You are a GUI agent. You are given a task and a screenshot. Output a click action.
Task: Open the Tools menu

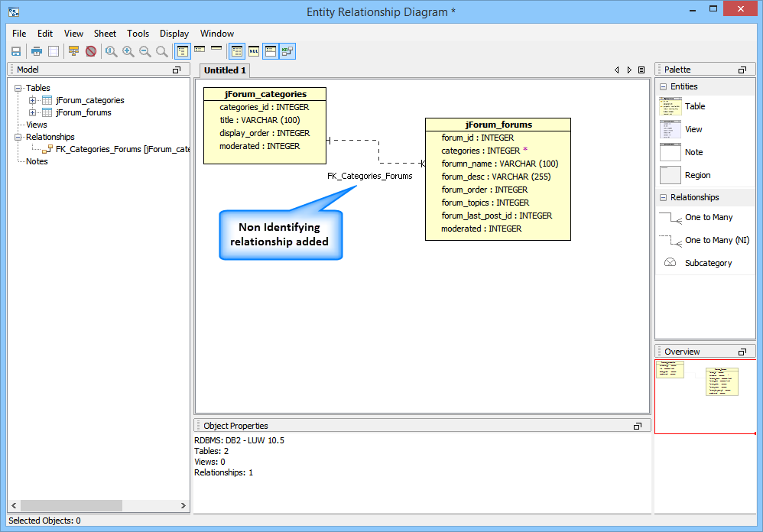(138, 34)
